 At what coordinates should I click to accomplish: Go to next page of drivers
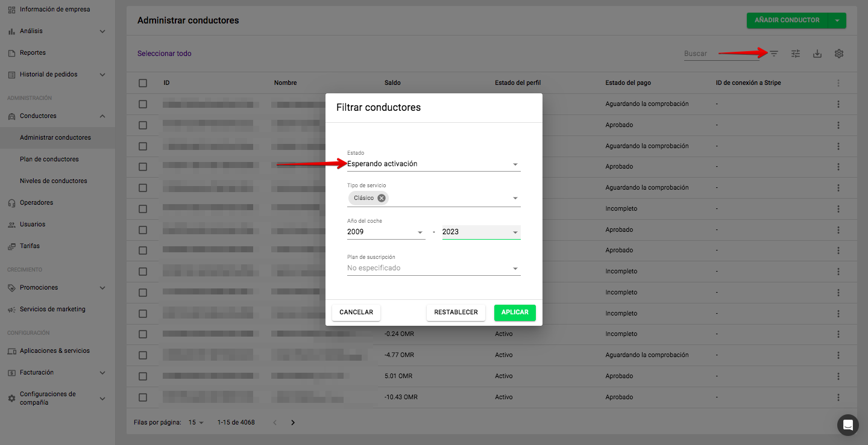[293, 423]
